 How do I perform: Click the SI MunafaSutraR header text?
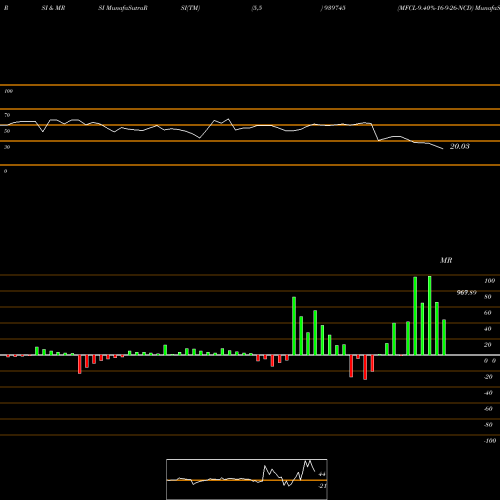(x=123, y=8)
